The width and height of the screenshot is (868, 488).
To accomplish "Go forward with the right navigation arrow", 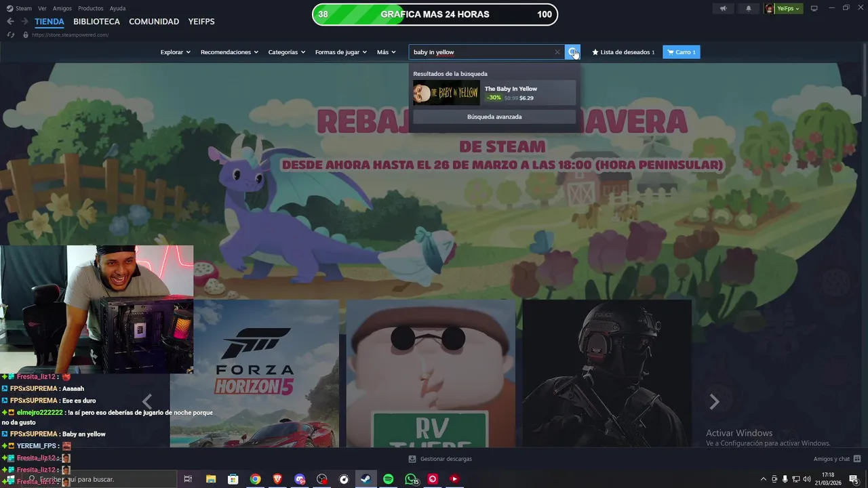I will (x=24, y=22).
